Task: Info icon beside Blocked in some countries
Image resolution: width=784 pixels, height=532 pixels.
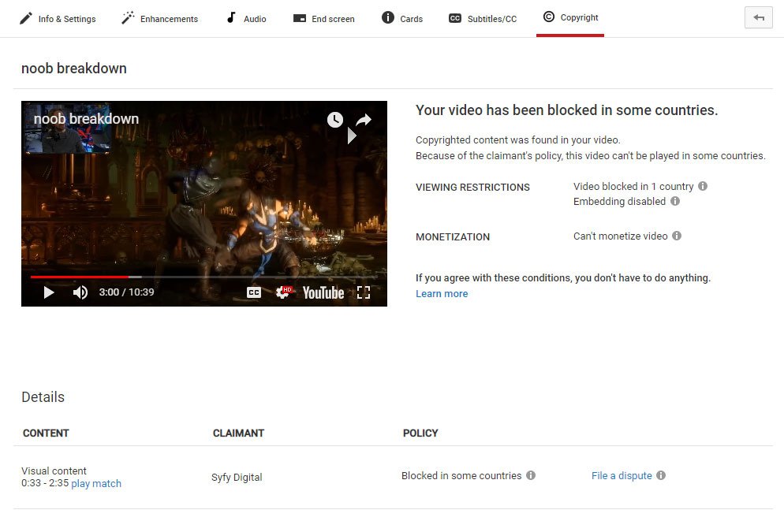Action: 531,475
